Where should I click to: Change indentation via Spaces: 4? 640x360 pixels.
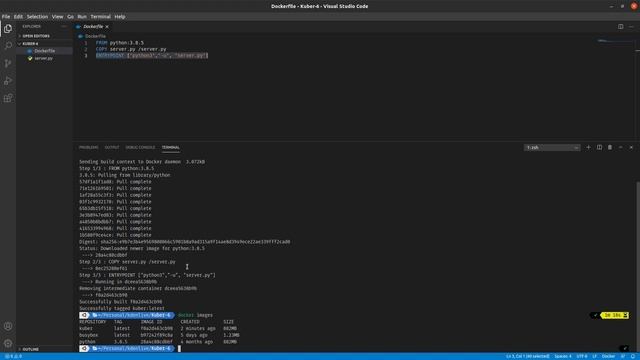point(563,356)
